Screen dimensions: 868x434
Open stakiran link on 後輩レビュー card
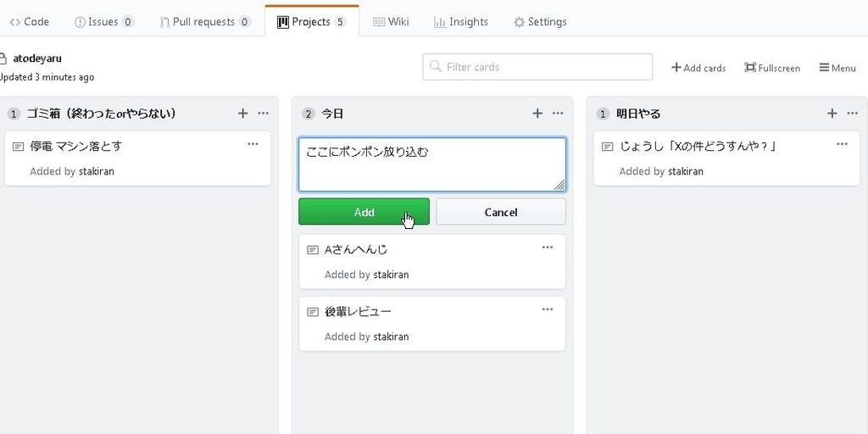pyautogui.click(x=391, y=337)
